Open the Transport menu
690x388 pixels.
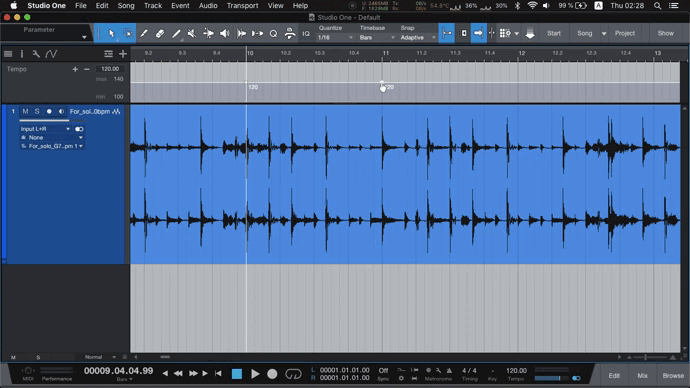point(242,6)
